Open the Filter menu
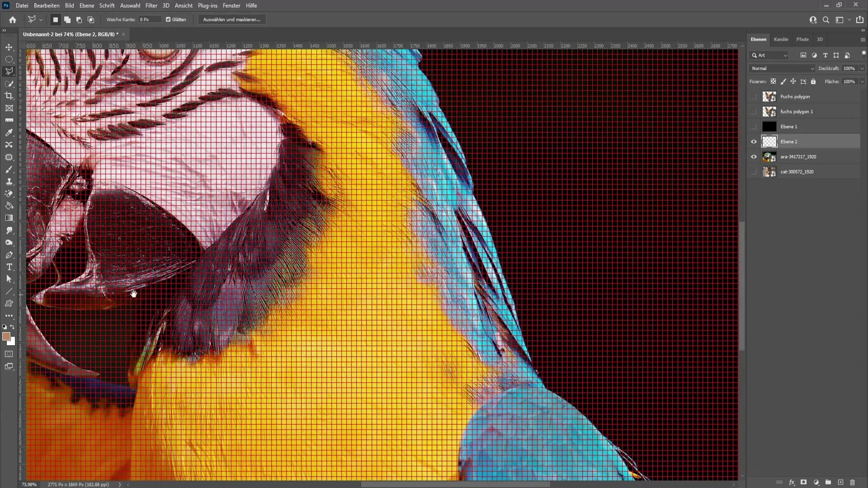Viewport: 868px width, 488px height. click(x=151, y=5)
